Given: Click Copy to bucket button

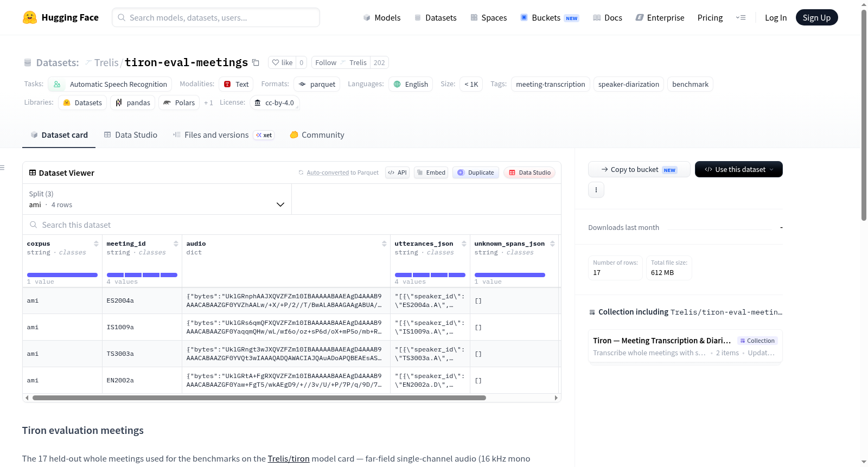Looking at the screenshot, I should (639, 169).
